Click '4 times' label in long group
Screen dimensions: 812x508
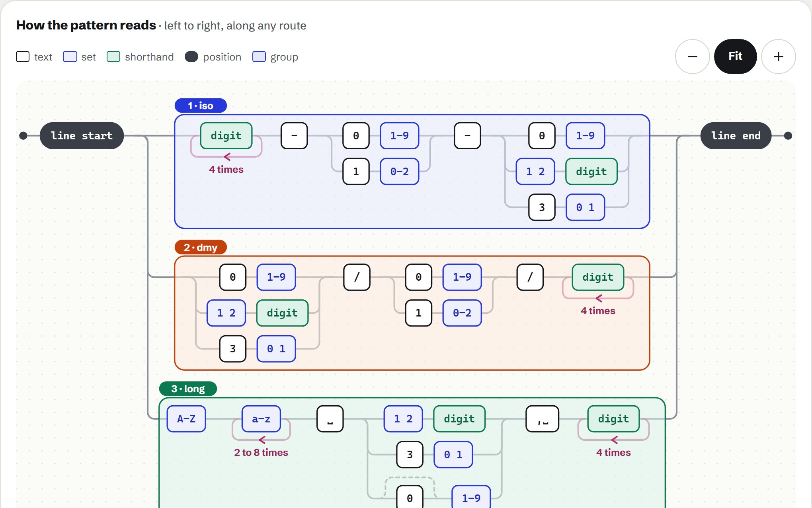613,453
